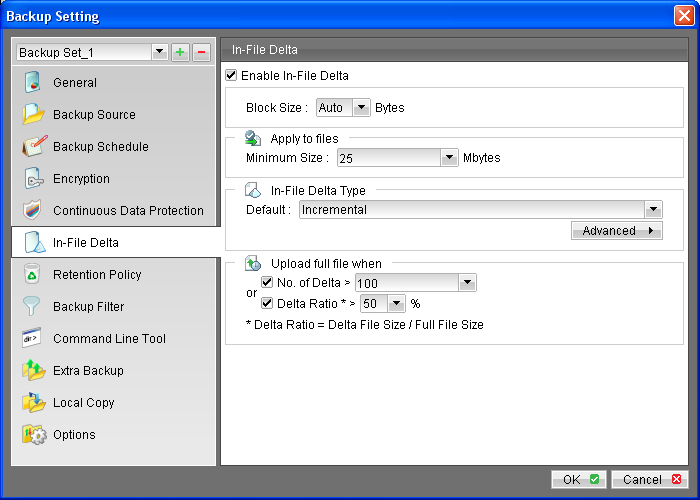This screenshot has width=700, height=500.
Task: Select the General settings icon
Action: coord(34,83)
